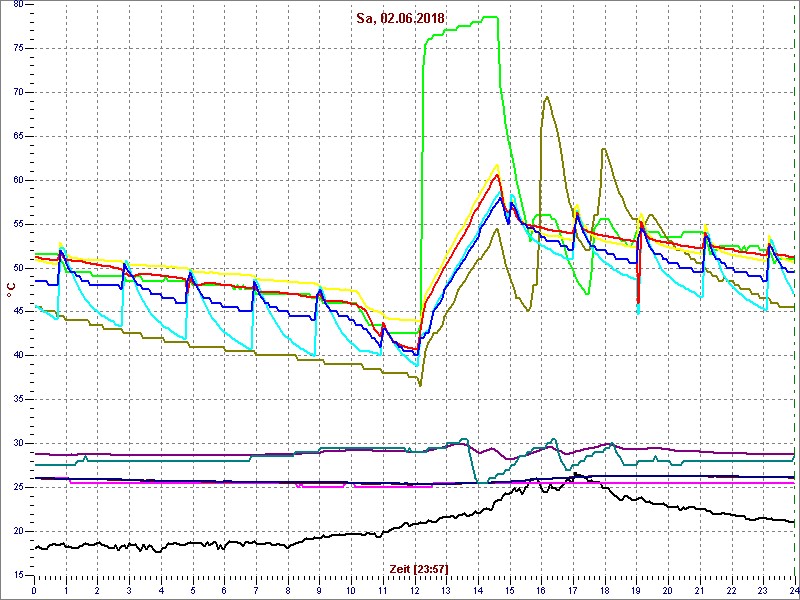Click hour 13 on the time axis
The width and height of the screenshot is (800, 600).
(x=446, y=590)
